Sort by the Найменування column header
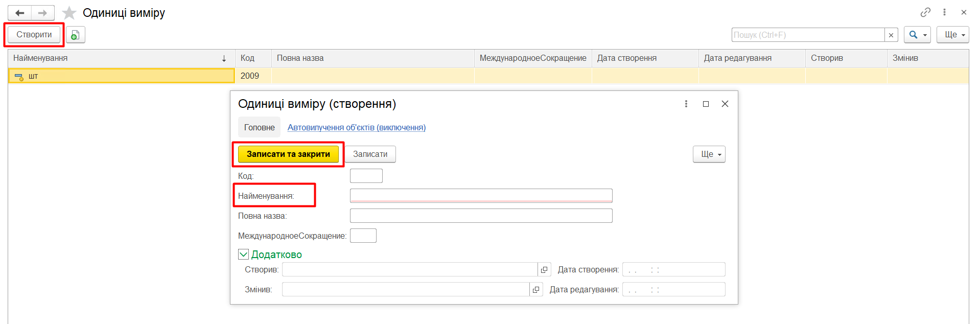980x324 pixels. pos(118,58)
